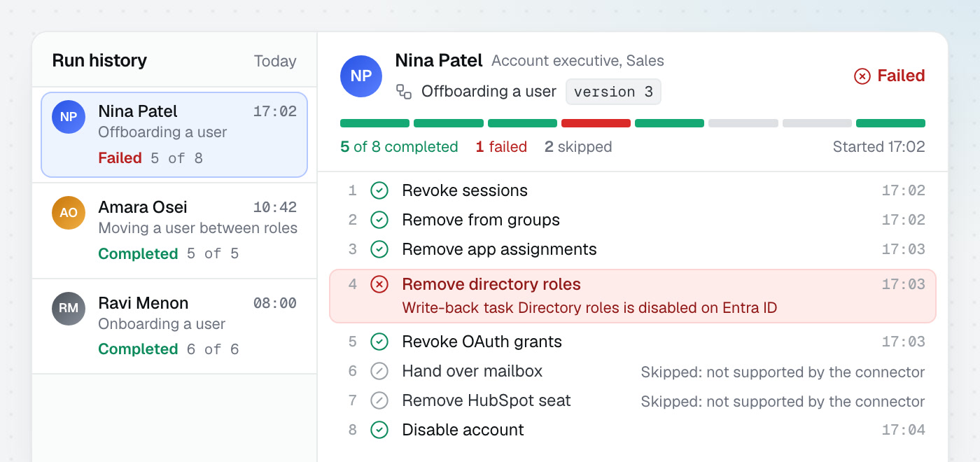Select the Remove from groups step
The width and height of the screenshot is (980, 462).
click(x=633, y=220)
